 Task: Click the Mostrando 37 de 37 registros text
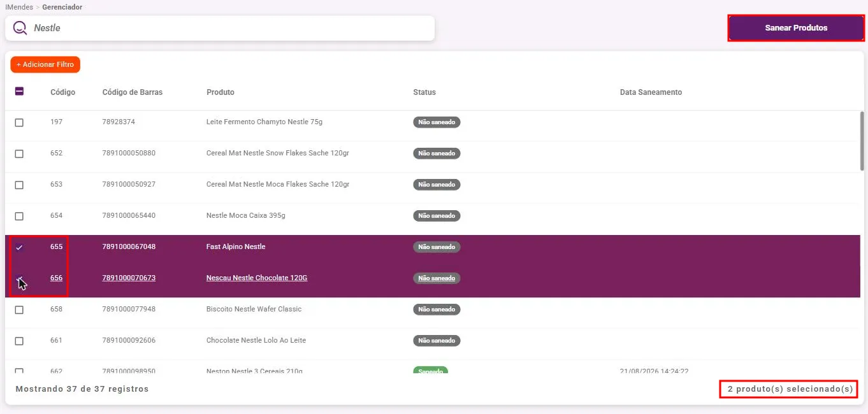(x=82, y=389)
